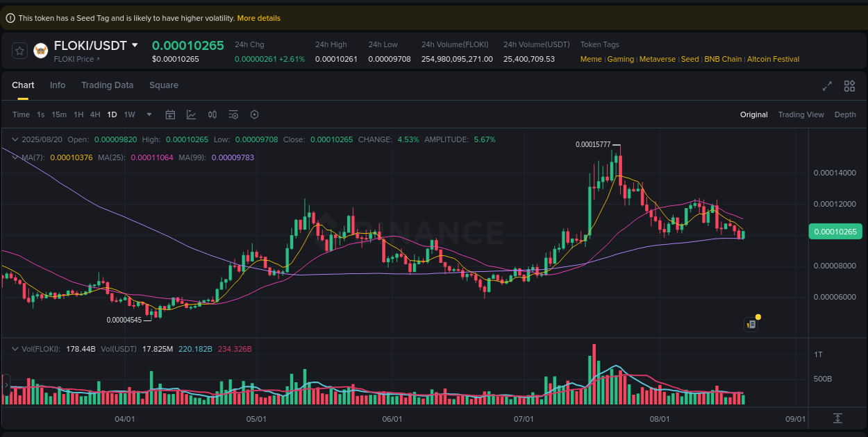Switch chart to Trading View mode
The height and width of the screenshot is (437, 868).
pyautogui.click(x=801, y=114)
